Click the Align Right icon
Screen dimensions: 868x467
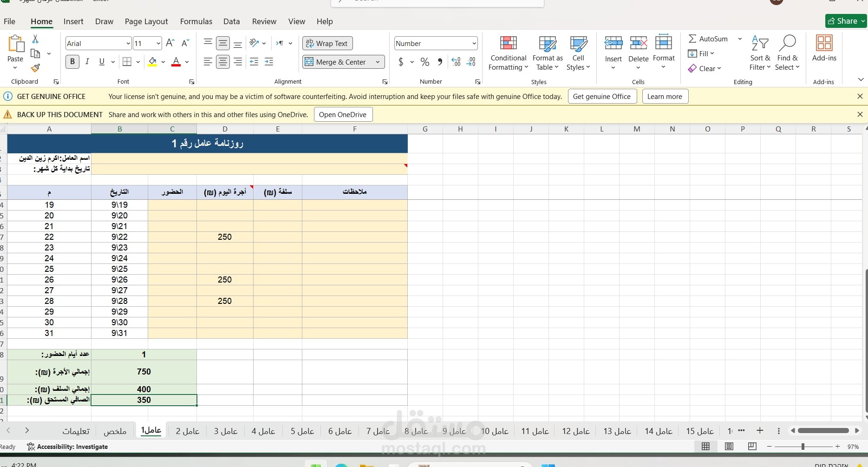pos(238,62)
